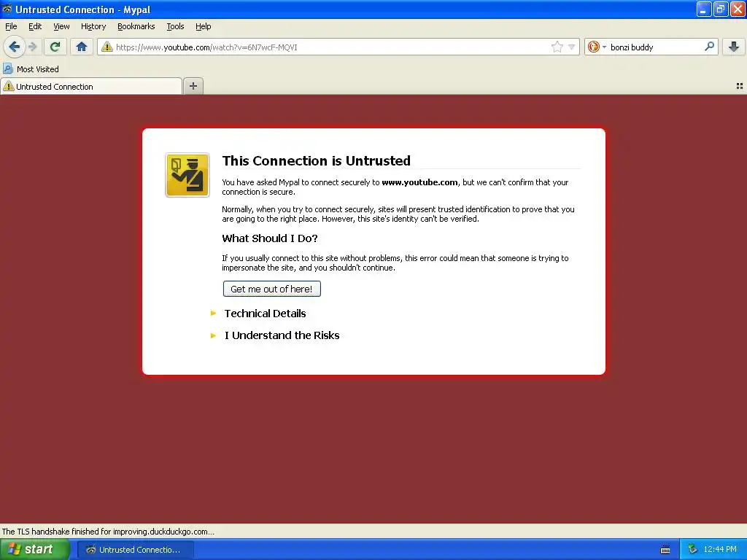
Task: Click the What Should I Do? heading
Action: 270,238
